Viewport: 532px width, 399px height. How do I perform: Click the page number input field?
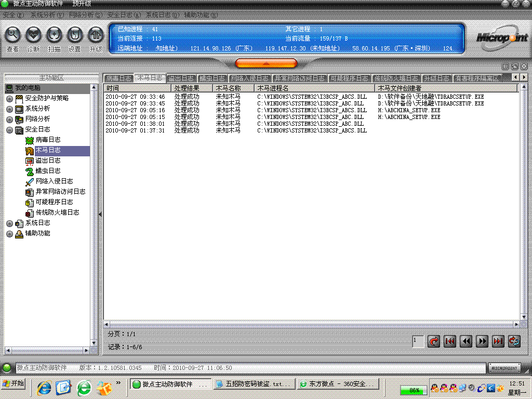[x=418, y=341]
